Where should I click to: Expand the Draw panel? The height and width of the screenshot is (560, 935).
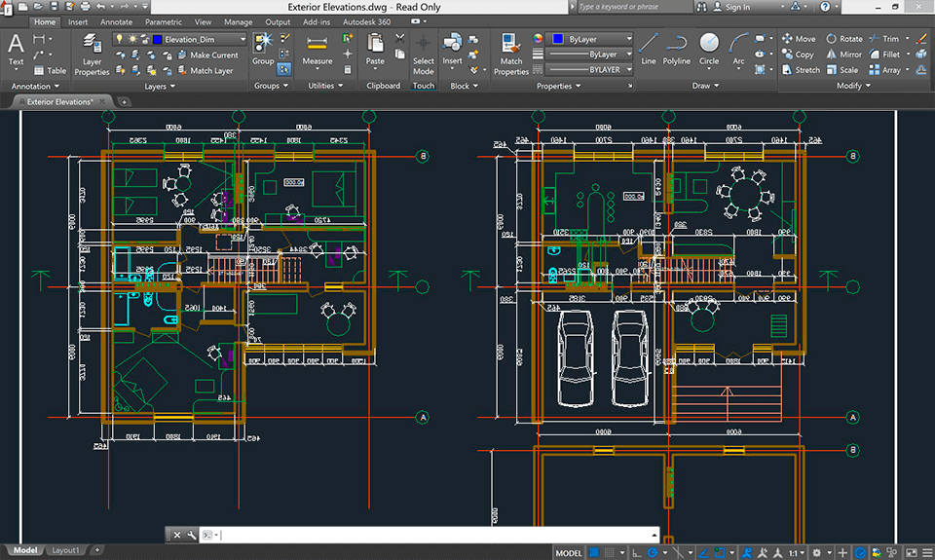coord(706,86)
